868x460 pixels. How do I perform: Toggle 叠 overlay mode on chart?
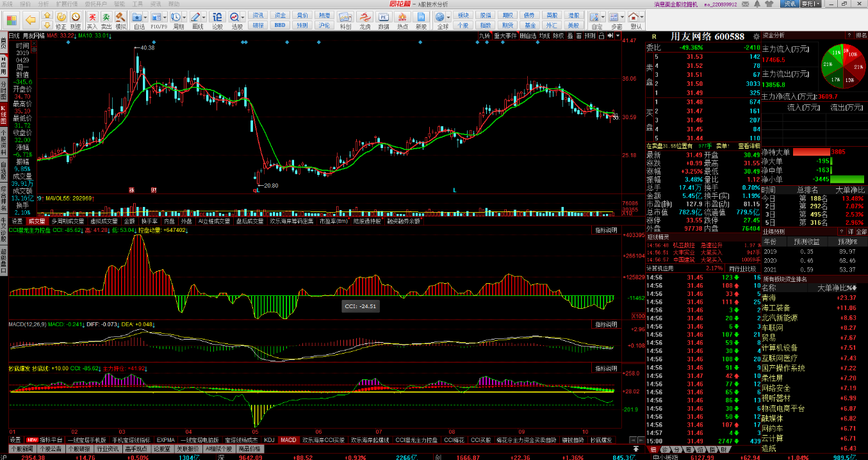click(x=570, y=35)
